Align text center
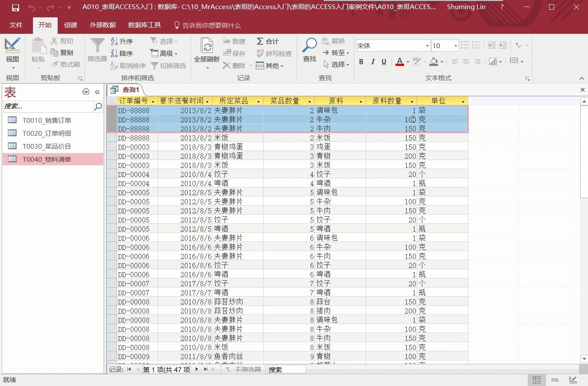The image size is (588, 386). click(x=466, y=62)
